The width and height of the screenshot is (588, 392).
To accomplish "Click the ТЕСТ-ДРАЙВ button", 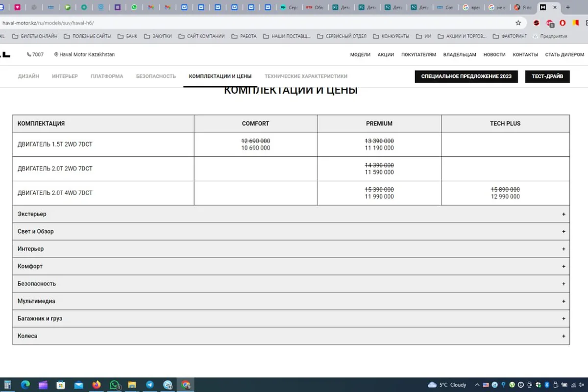I will pyautogui.click(x=547, y=76).
